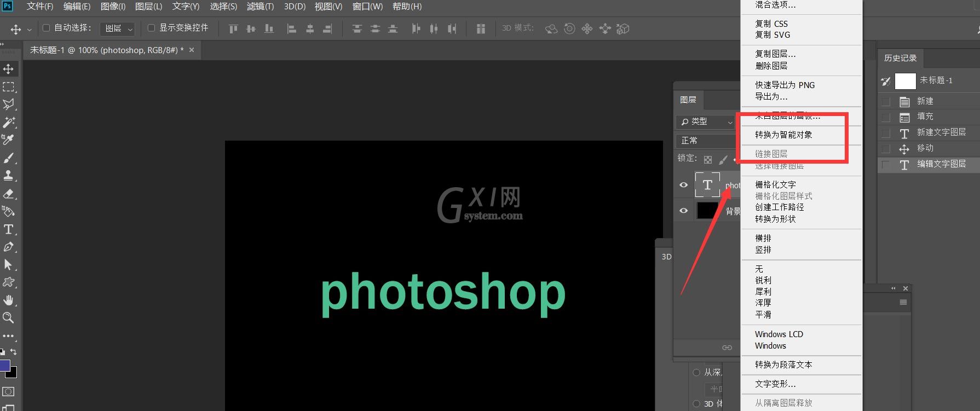Select the Custom Shape tool
The width and height of the screenshot is (980, 411).
pos(8,282)
